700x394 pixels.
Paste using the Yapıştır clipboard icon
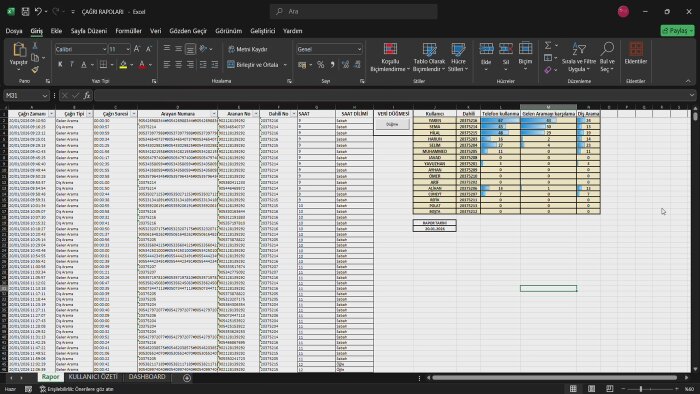click(x=18, y=50)
